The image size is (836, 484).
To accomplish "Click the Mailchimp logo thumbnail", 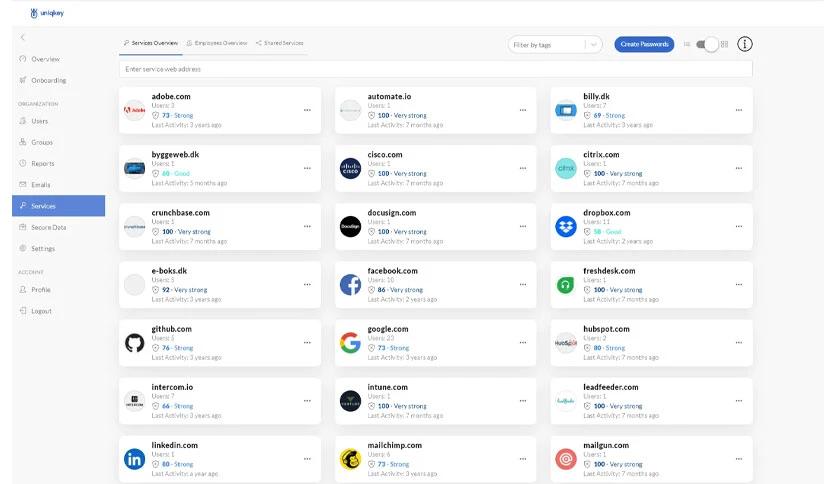I will coord(350,459).
